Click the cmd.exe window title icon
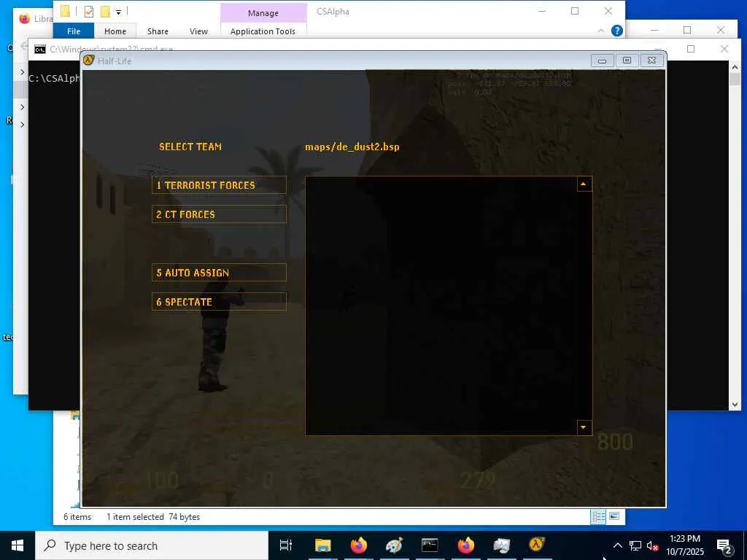The height and width of the screenshot is (560, 747). (x=40, y=49)
